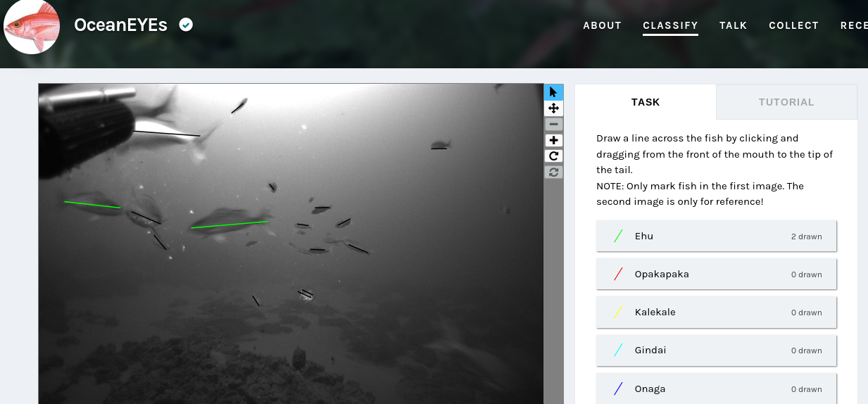
Task: Click the cyan Gindai line swatch
Action: pyautogui.click(x=618, y=350)
